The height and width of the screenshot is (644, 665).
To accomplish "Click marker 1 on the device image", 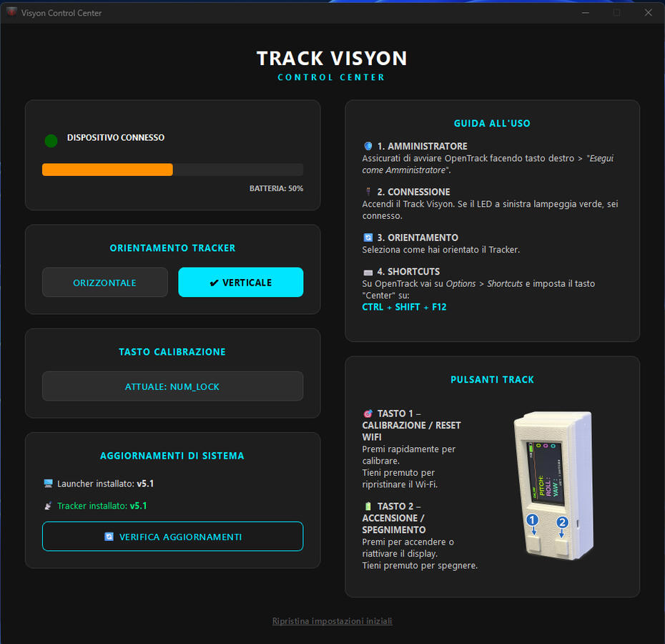I will coord(533,522).
